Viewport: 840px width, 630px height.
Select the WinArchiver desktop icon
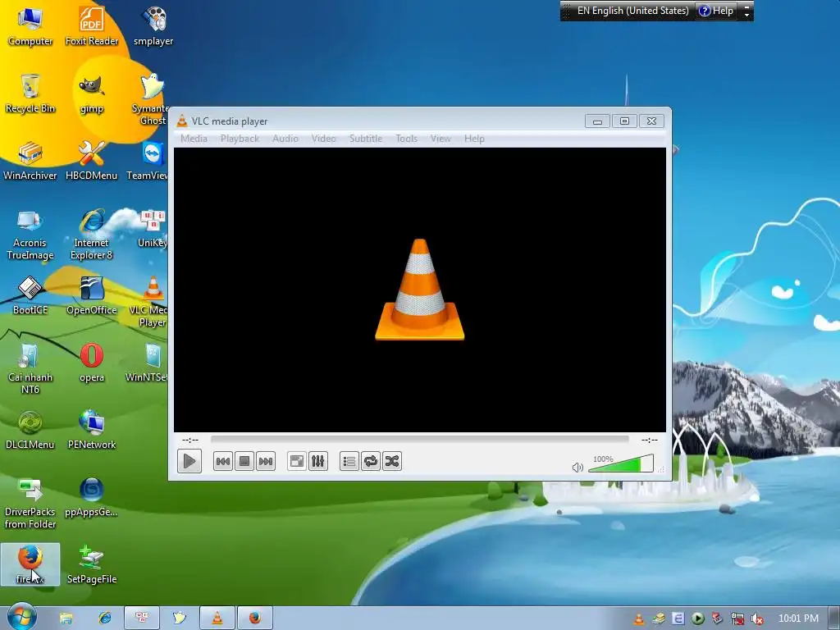pos(30,161)
